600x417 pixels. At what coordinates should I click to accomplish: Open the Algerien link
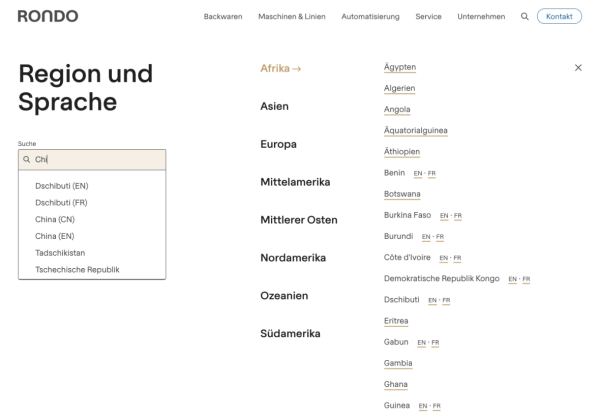pos(399,88)
